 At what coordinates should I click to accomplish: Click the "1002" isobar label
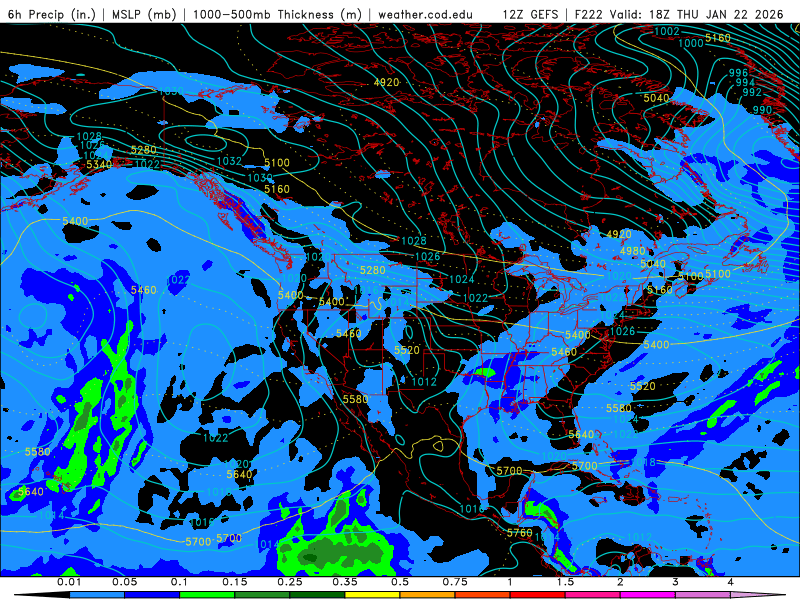click(667, 32)
